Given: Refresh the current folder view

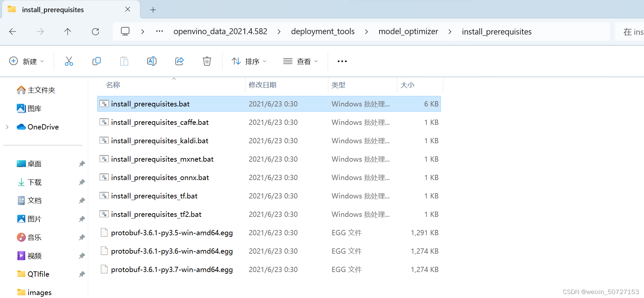Looking at the screenshot, I should pyautogui.click(x=95, y=32).
